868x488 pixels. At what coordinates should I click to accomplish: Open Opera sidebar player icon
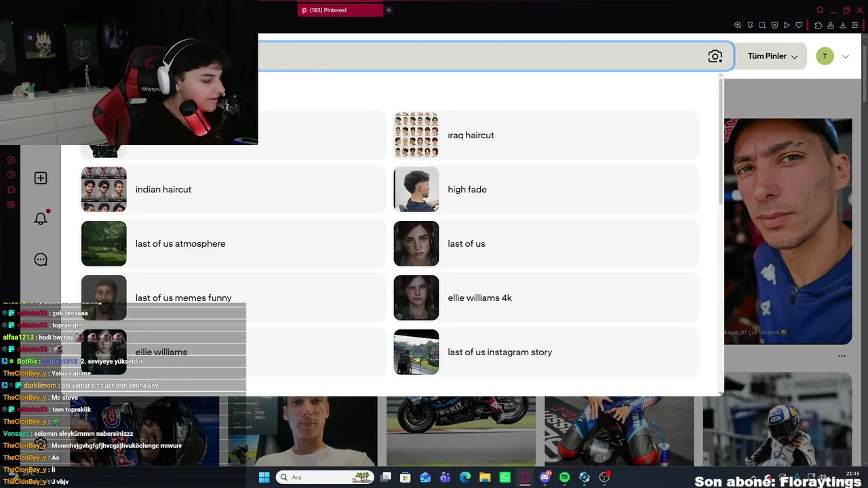pyautogui.click(x=11, y=160)
